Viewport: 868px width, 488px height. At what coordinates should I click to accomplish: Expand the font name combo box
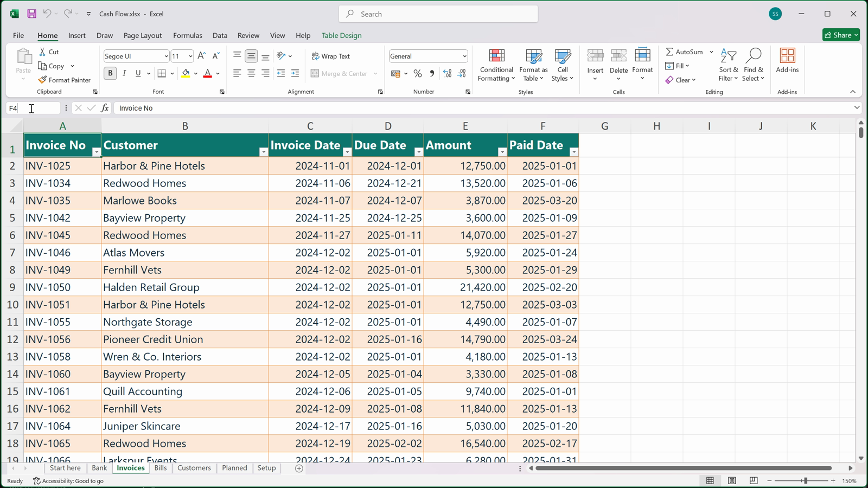(x=166, y=56)
